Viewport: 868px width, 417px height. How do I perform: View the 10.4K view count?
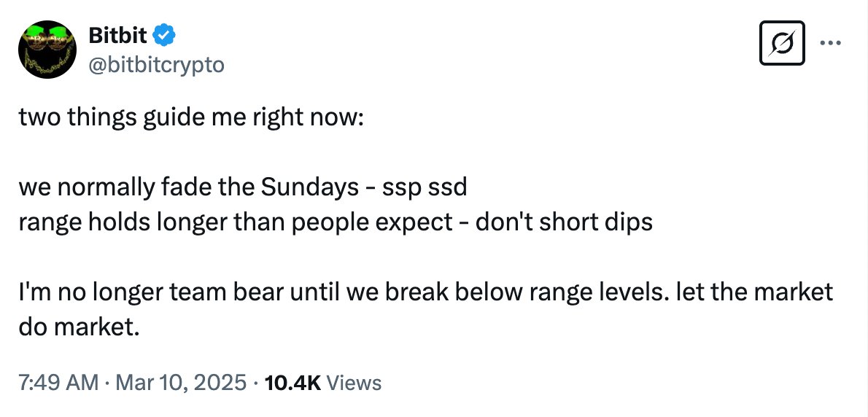tap(293, 382)
